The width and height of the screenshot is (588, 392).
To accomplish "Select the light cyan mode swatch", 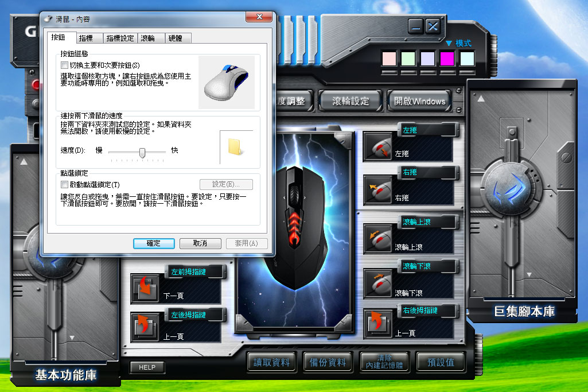I will 467,59.
